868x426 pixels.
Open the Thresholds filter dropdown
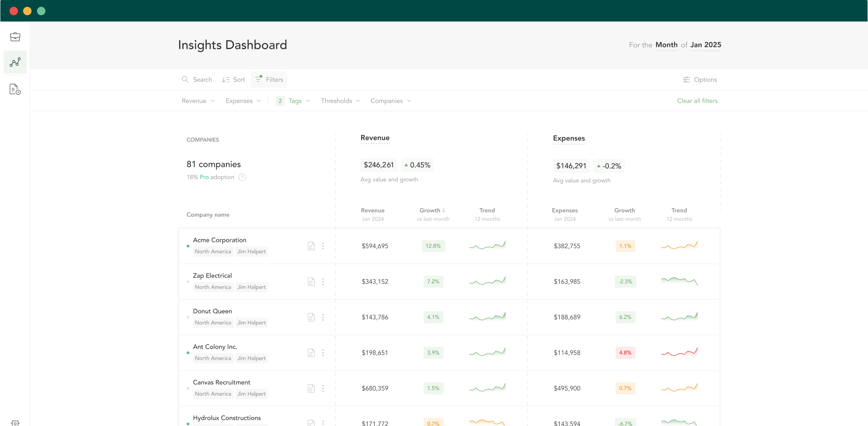point(340,101)
